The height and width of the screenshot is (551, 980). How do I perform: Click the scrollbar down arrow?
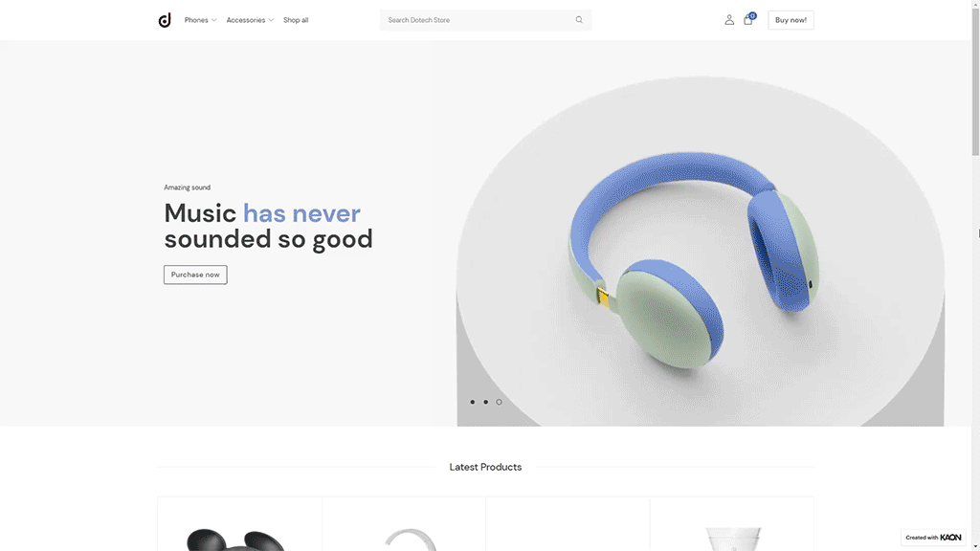(x=975, y=546)
